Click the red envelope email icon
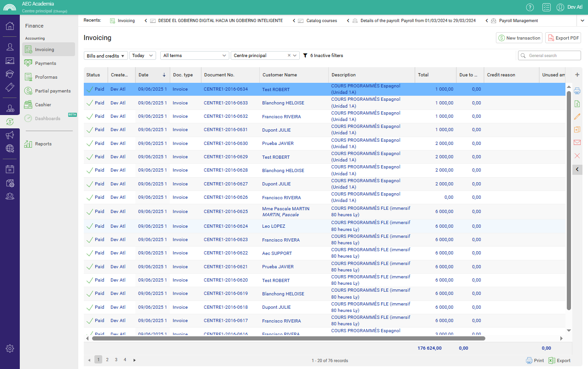The height and width of the screenshot is (369, 588). point(577,143)
